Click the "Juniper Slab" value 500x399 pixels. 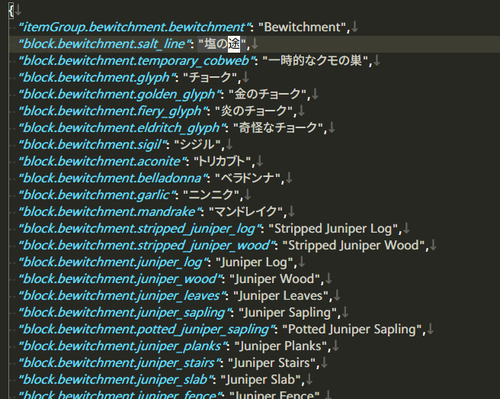click(x=260, y=379)
